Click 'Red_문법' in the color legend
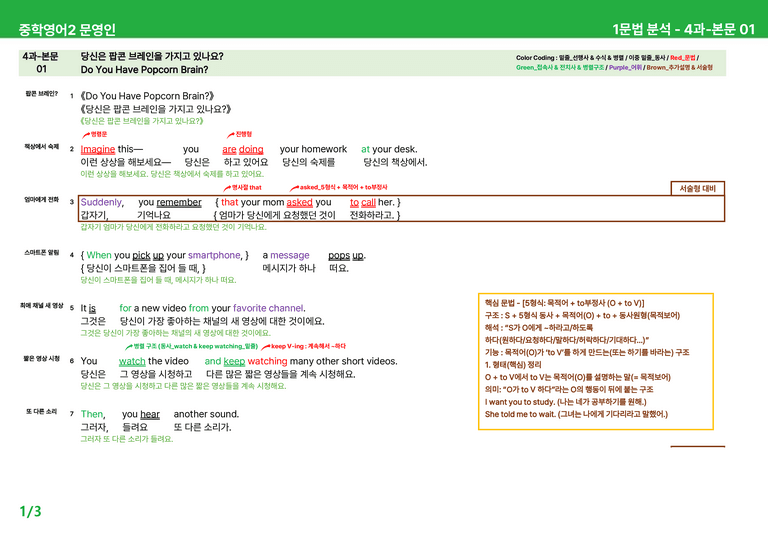 click(x=682, y=58)
